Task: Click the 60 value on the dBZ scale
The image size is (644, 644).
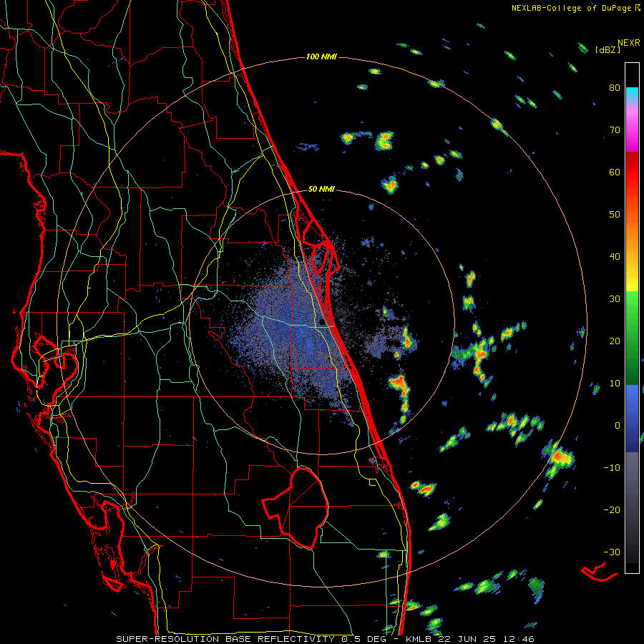Action: [x=615, y=172]
